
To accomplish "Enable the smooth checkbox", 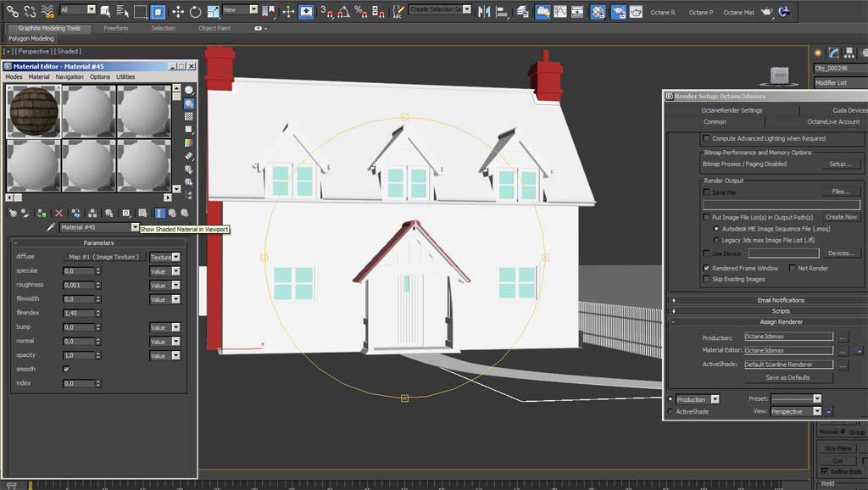I will [66, 369].
